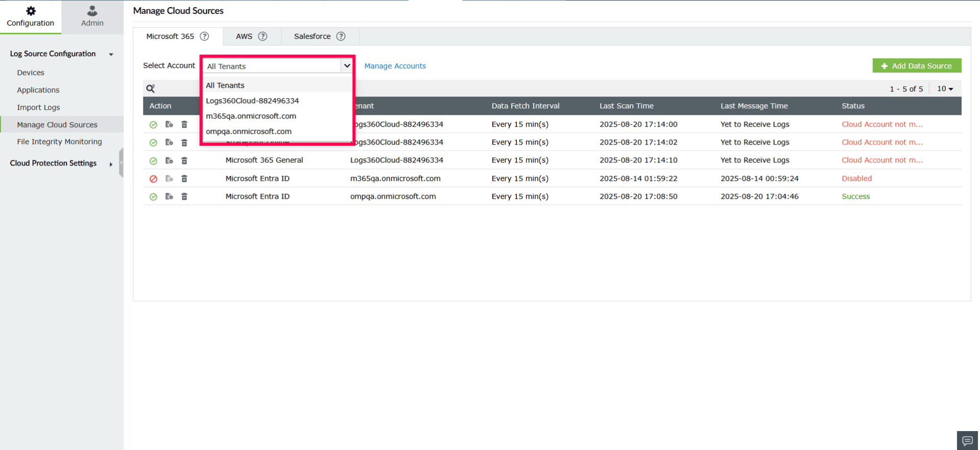Click the edit icon in the 17:14:02 scan row

pos(169,143)
